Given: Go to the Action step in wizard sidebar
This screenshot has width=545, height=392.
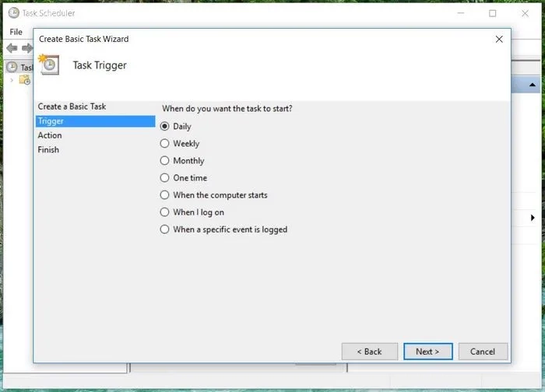Looking at the screenshot, I should point(50,135).
